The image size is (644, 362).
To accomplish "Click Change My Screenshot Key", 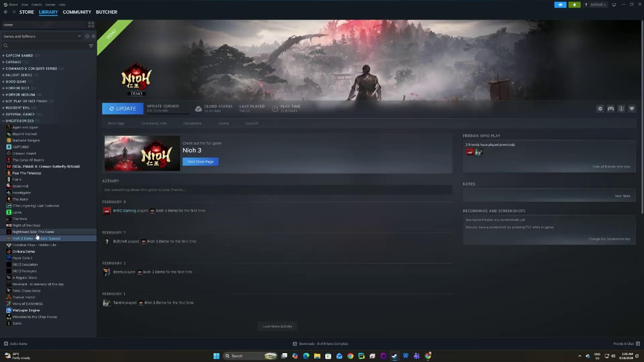I will click(x=609, y=239).
